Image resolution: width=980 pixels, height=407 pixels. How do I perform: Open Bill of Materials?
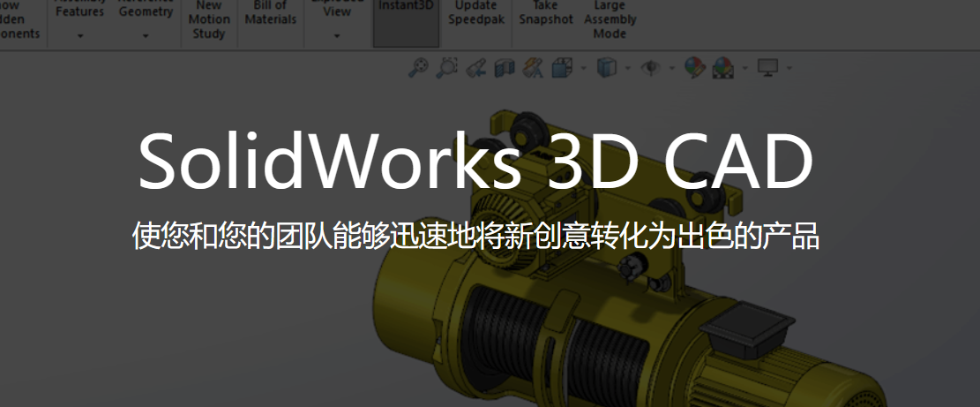pos(271,12)
